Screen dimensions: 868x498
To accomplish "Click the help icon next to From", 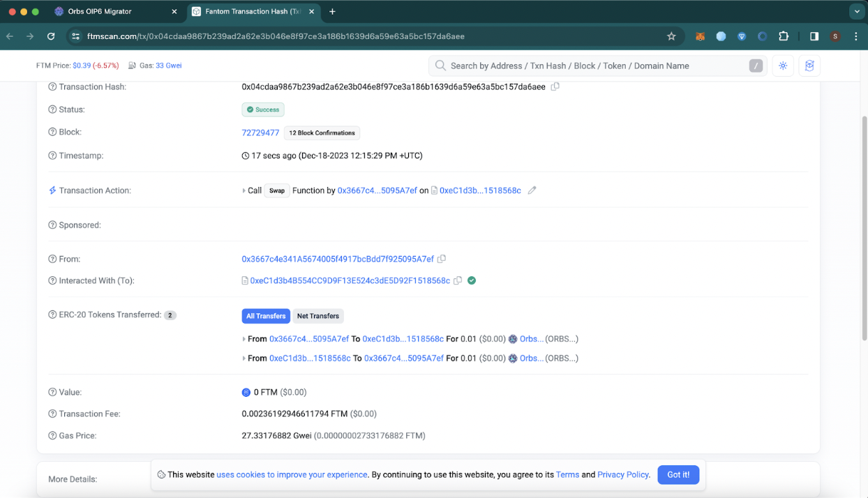I will pos(52,259).
